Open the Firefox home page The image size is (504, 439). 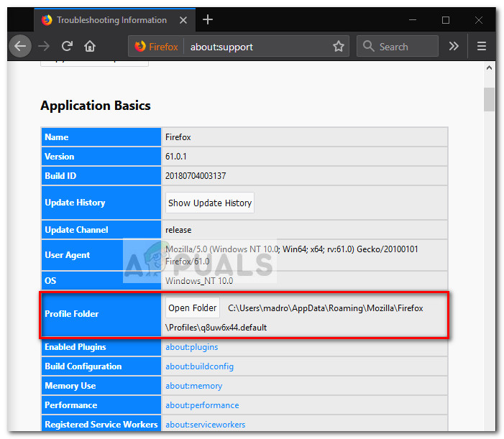[90, 46]
